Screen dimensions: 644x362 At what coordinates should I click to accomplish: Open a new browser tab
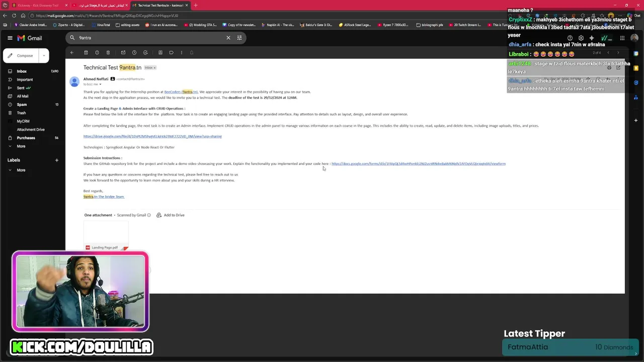pyautogui.click(x=196, y=5)
